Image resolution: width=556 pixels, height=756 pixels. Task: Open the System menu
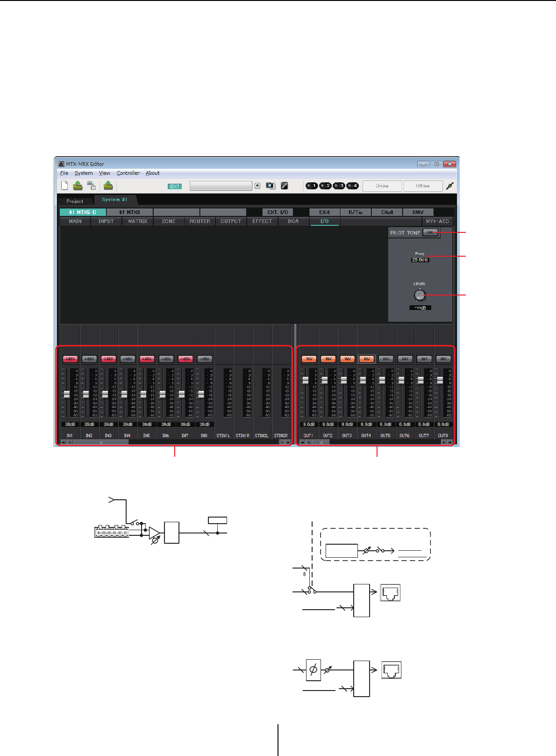(84, 173)
